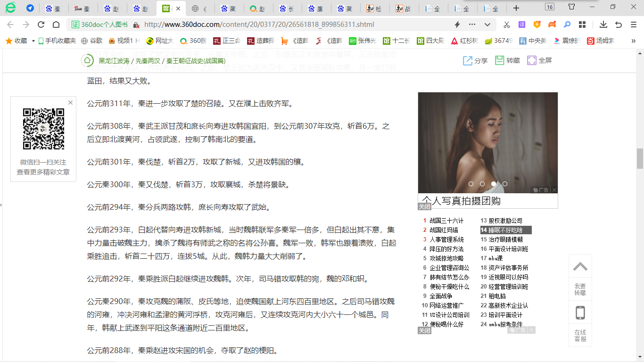Viewport: 644px width, 362px height.
Task: Open 攻城掠地攻略 in the ranked list
Action: tap(446, 258)
